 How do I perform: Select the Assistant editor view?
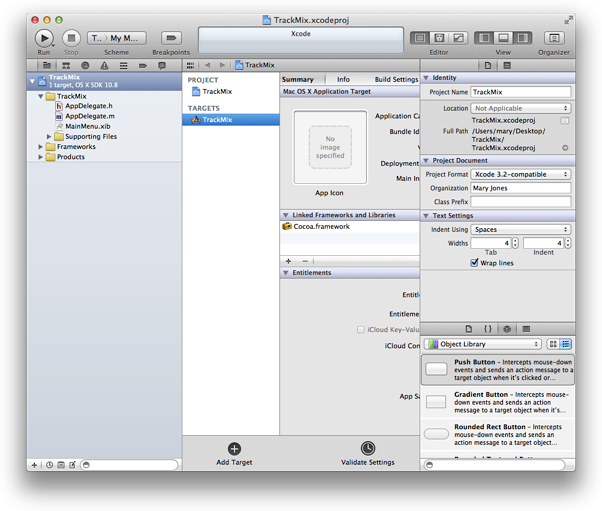tap(439, 38)
